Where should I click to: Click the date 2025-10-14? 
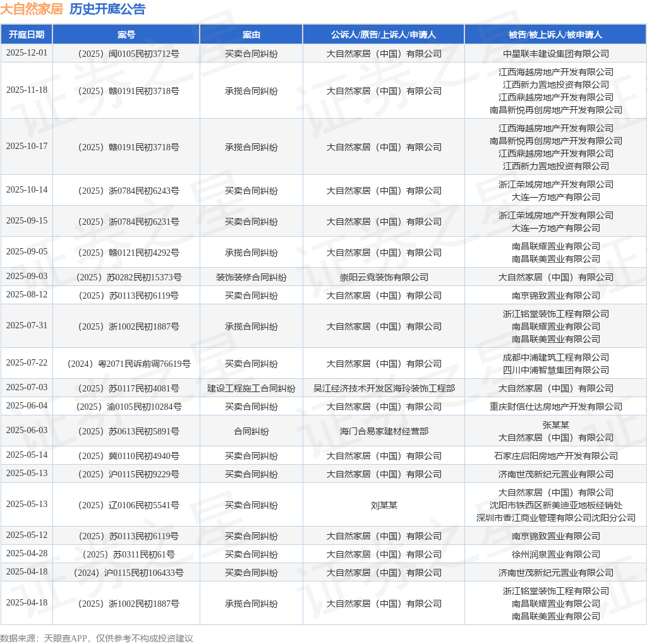27,189
